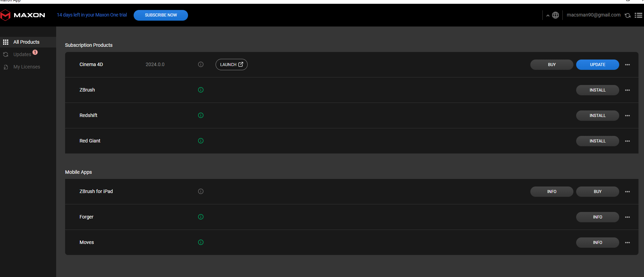Click the refresh sync icon
This screenshot has width=644, height=277.
(x=627, y=15)
